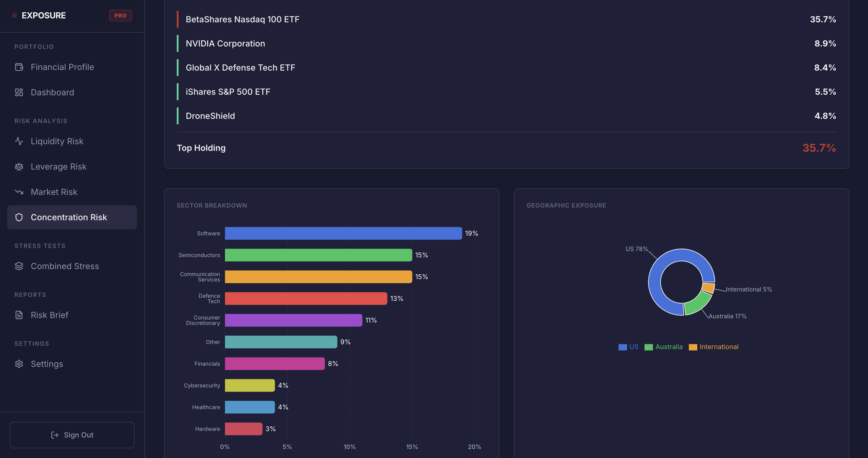Click the Combined Stress layers icon
This screenshot has height=458, width=868.
(19, 266)
